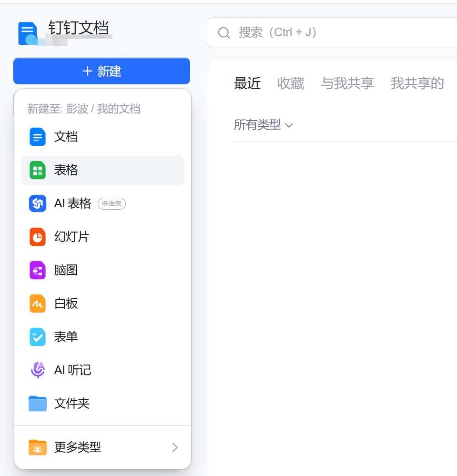Click the 多维表 badge tag

pos(112,204)
